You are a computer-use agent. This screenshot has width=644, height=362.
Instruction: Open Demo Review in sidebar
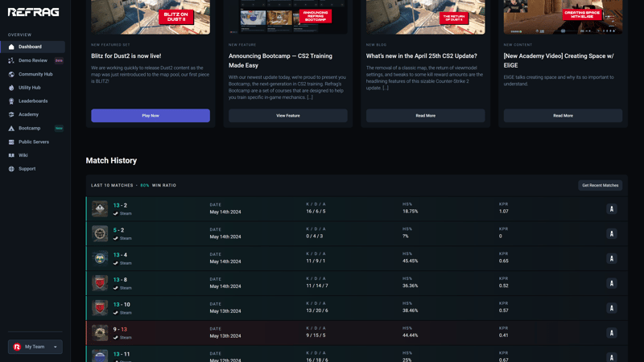point(33,60)
